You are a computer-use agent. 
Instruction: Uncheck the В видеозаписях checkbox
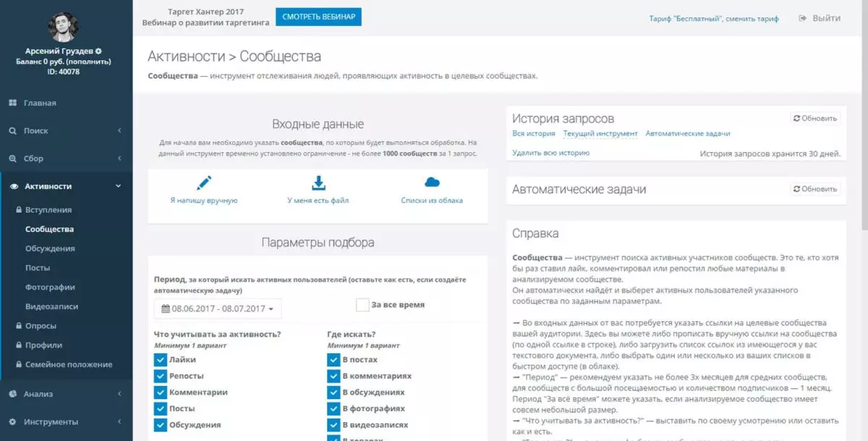(x=333, y=424)
